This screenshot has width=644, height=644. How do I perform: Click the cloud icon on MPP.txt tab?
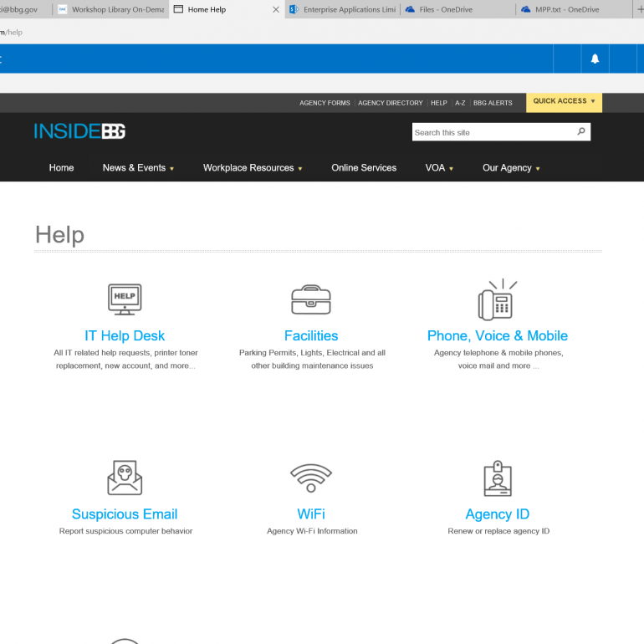click(x=526, y=9)
